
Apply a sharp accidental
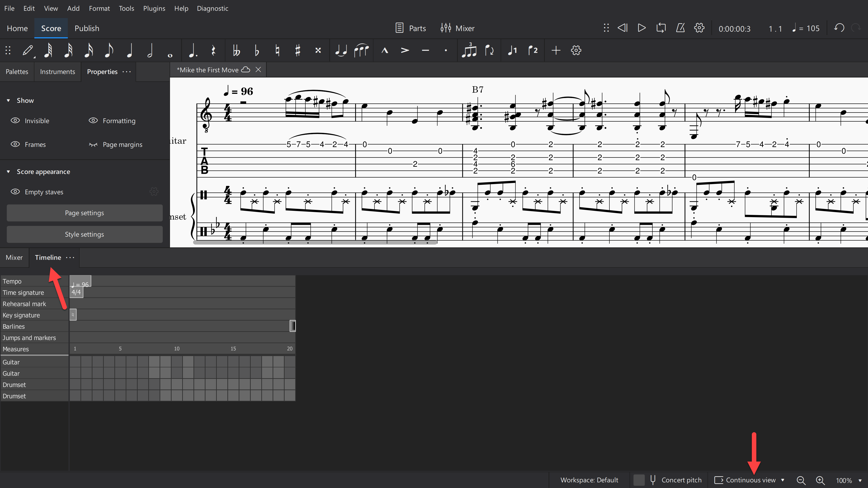pyautogui.click(x=297, y=50)
